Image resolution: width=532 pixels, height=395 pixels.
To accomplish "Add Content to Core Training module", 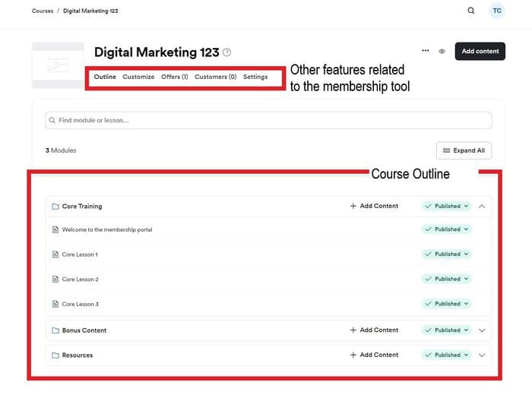I will tap(374, 206).
